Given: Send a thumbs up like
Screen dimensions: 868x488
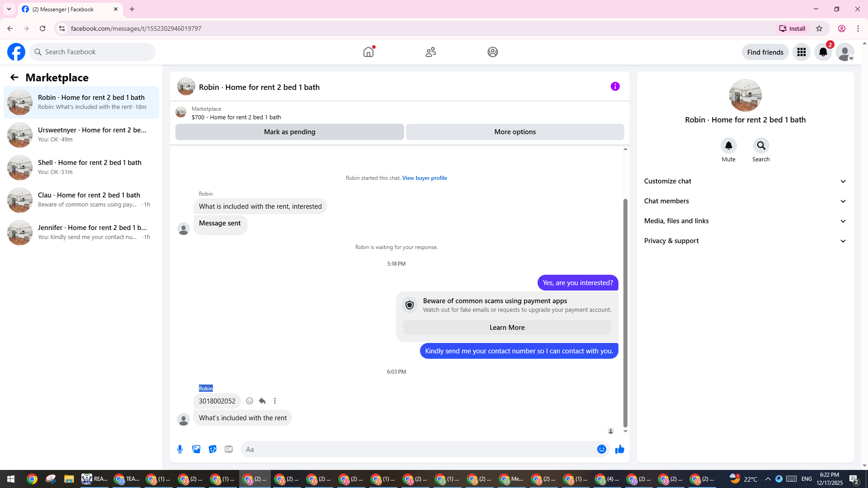Looking at the screenshot, I should (619, 449).
